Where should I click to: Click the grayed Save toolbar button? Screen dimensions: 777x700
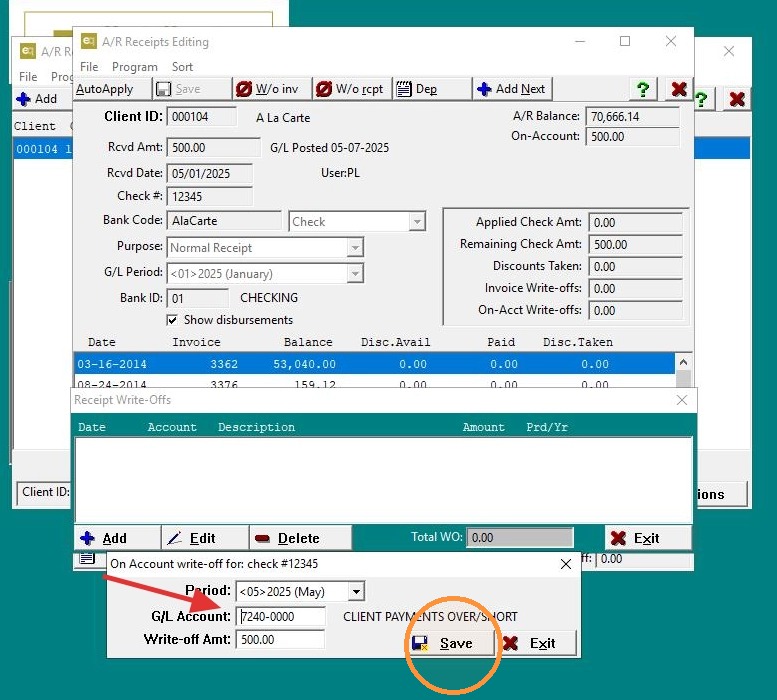pyautogui.click(x=191, y=89)
